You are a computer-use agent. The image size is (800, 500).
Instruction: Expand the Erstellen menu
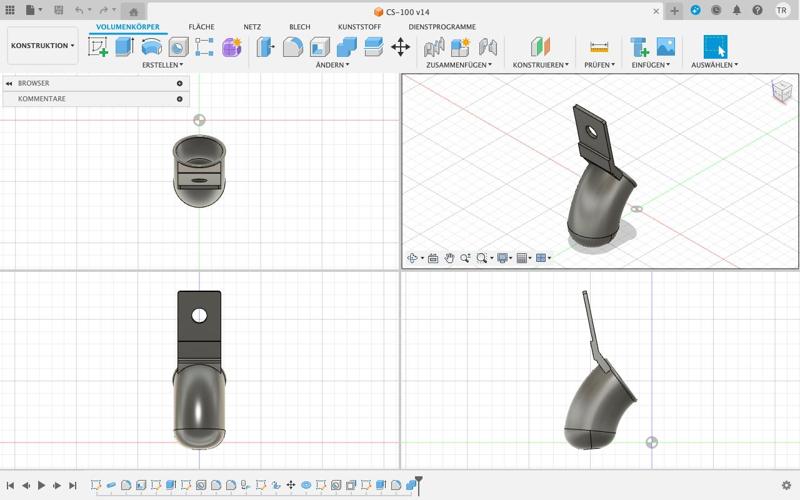click(x=162, y=65)
